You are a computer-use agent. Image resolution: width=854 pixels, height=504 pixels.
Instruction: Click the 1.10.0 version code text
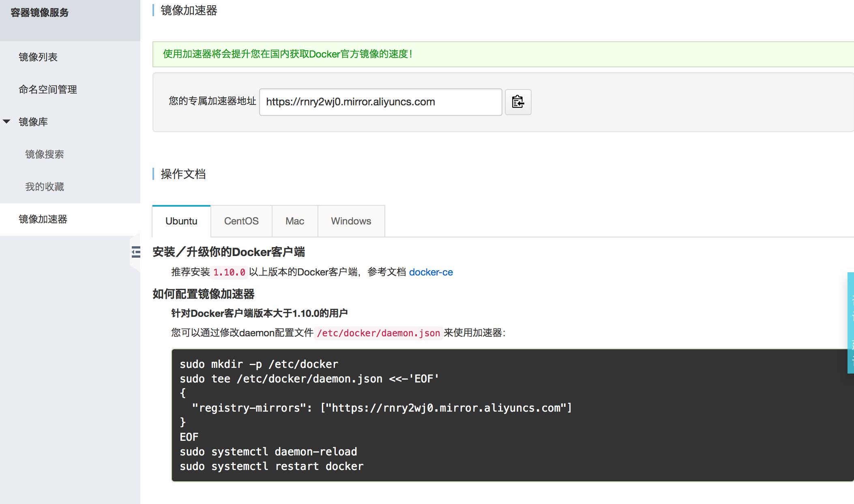(229, 272)
